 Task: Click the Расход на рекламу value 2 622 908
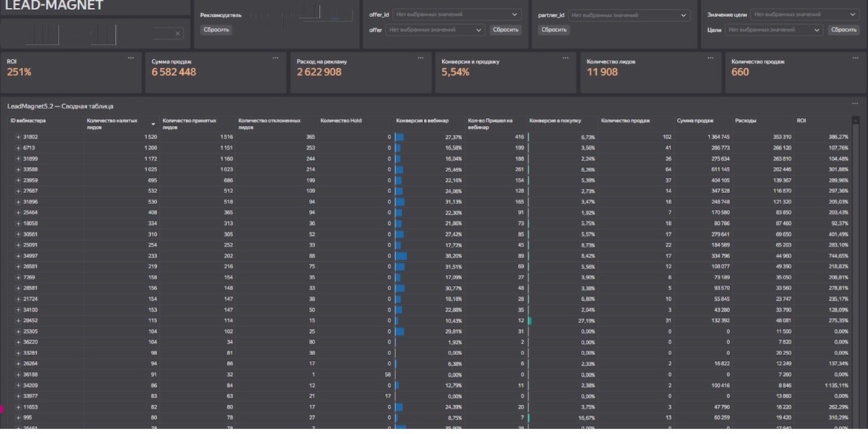pyautogui.click(x=319, y=72)
